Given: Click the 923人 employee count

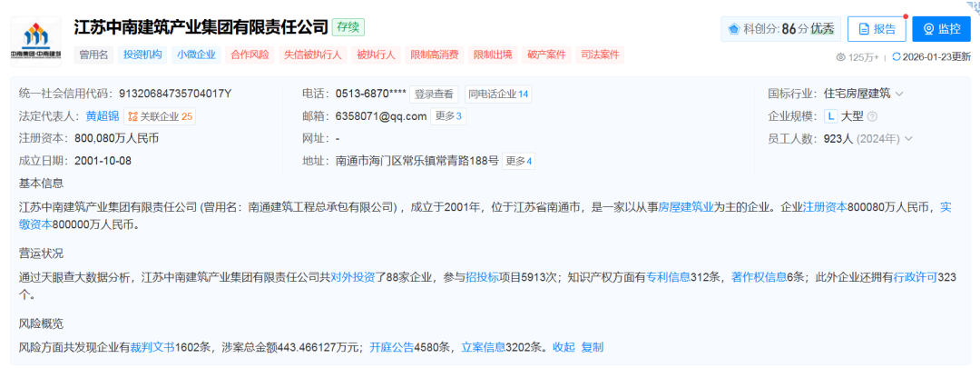Looking at the screenshot, I should coord(838,138).
